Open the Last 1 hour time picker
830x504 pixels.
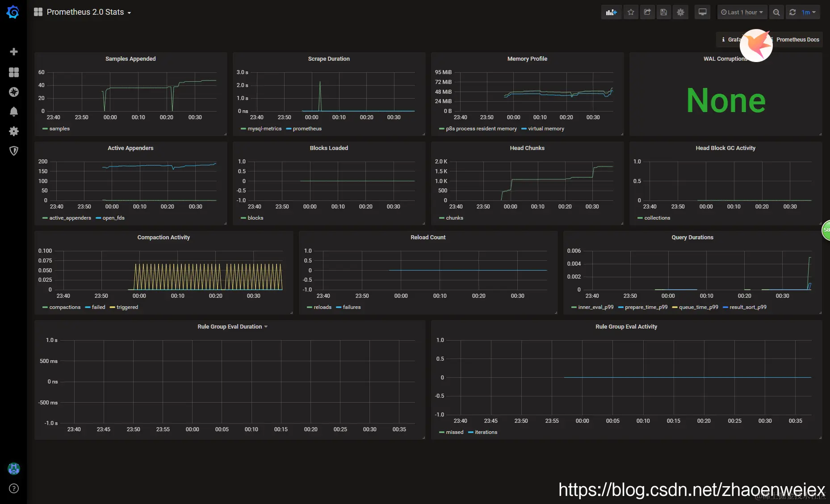(x=742, y=12)
